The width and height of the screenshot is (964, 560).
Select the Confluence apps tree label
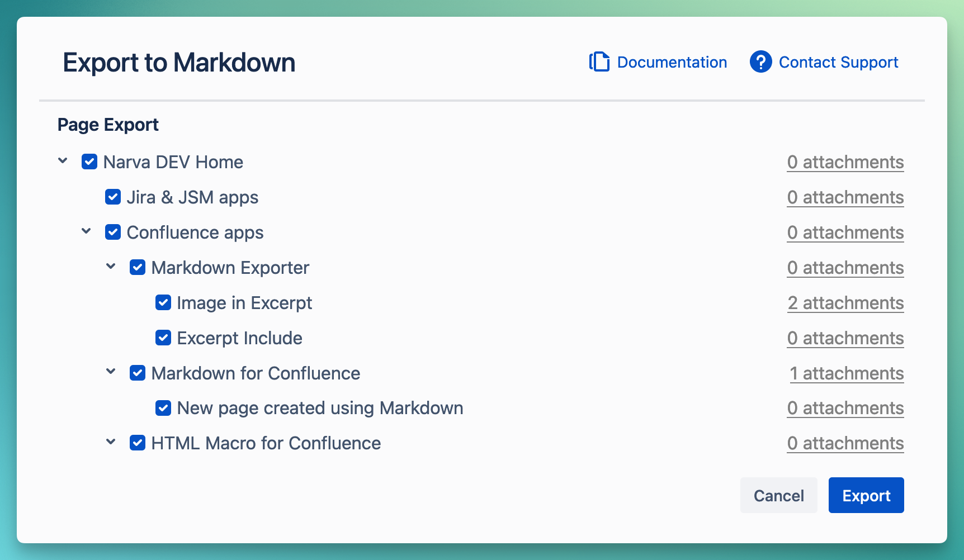195,232
